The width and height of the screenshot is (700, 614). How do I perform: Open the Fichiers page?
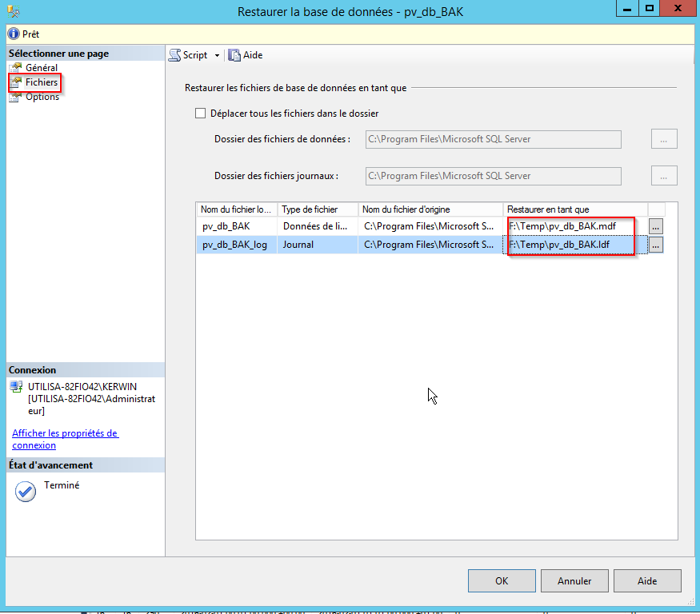(41, 82)
